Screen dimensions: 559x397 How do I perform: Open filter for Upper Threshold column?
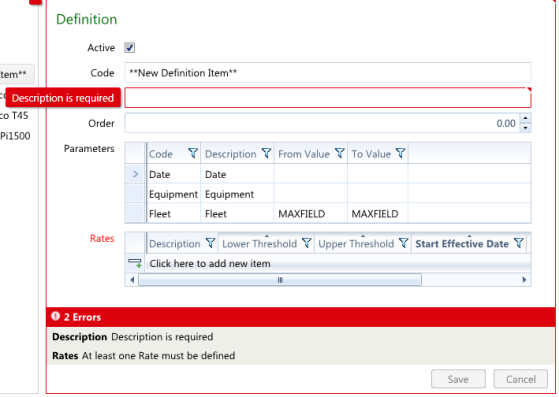click(404, 243)
